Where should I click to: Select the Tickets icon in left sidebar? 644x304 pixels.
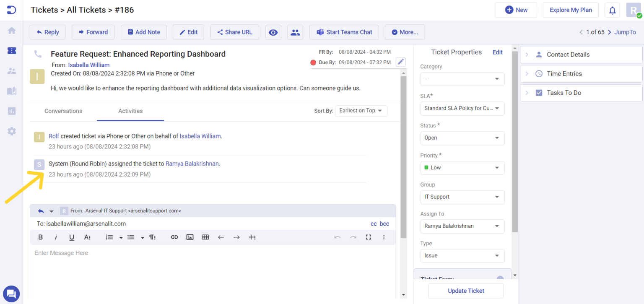click(x=11, y=50)
